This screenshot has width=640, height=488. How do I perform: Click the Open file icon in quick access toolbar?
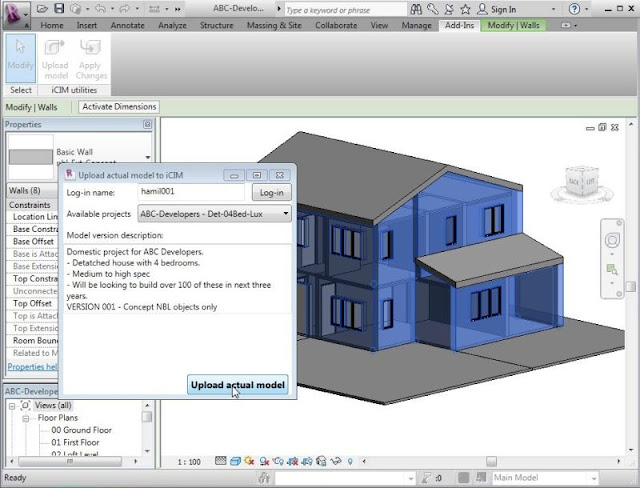(x=42, y=9)
